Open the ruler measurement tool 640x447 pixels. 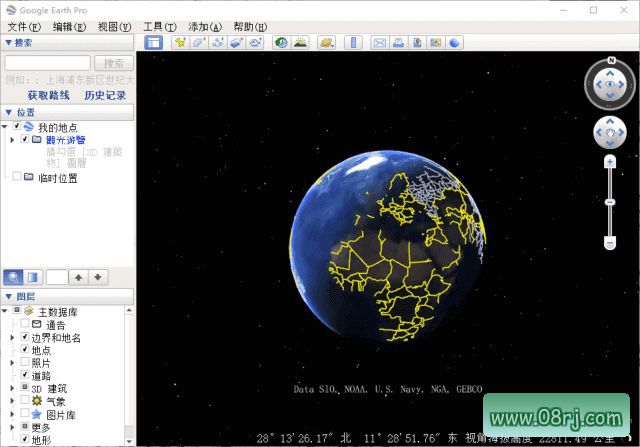tap(352, 43)
